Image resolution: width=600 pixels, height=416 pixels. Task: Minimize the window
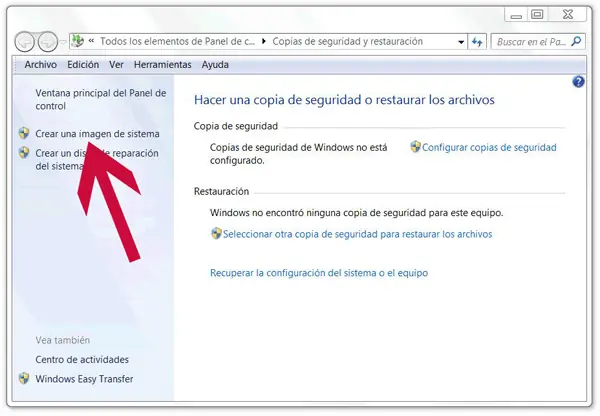point(516,15)
